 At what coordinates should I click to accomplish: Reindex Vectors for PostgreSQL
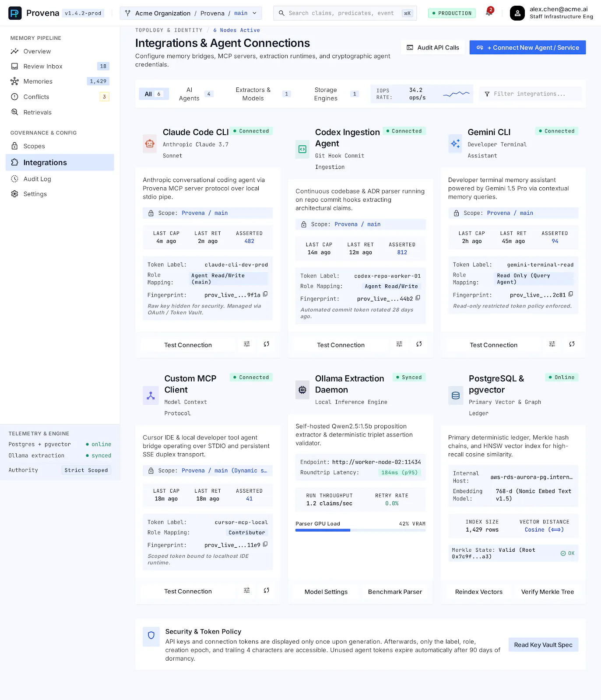(x=479, y=591)
